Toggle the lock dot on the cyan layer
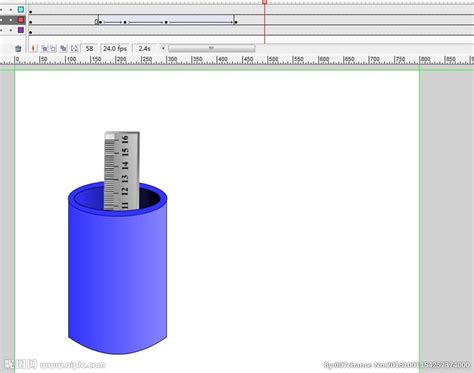 11,10
